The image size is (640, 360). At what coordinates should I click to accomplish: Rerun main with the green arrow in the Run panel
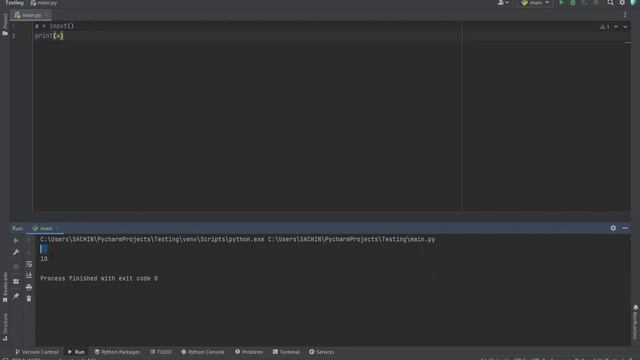pos(16,241)
